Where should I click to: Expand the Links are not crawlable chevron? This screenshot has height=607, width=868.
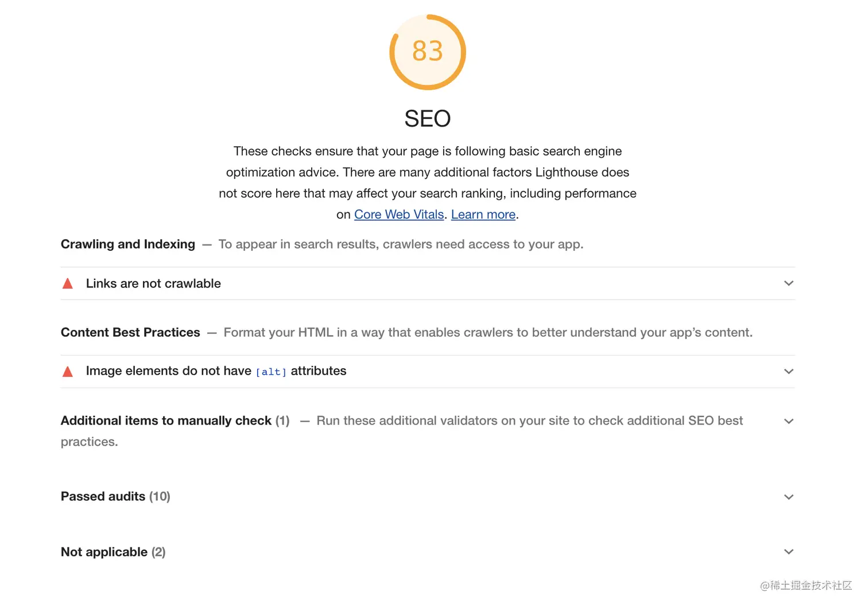(x=789, y=283)
